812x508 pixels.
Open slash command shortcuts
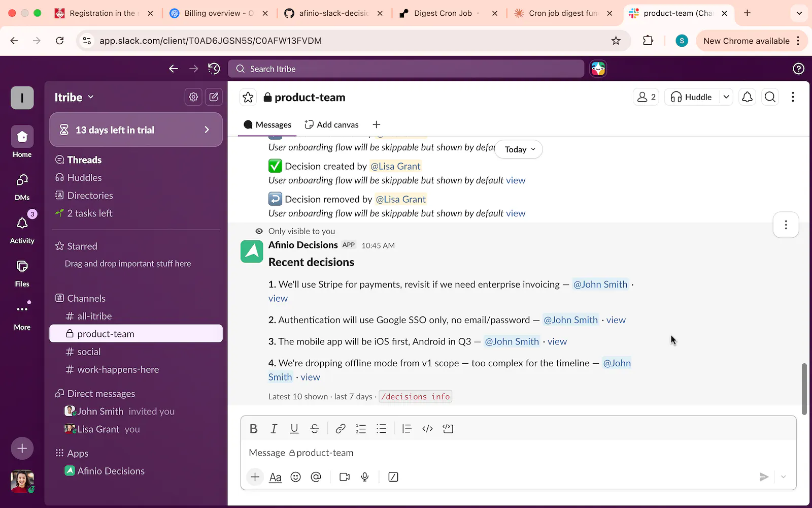[393, 477]
